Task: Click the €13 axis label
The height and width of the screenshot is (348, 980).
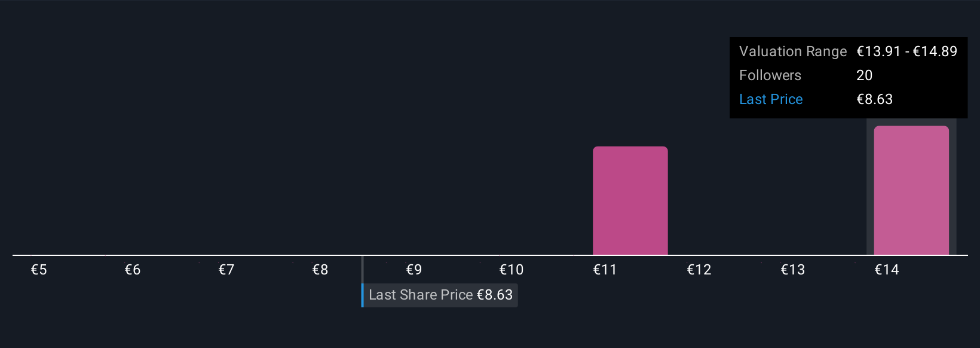Action: tap(793, 270)
